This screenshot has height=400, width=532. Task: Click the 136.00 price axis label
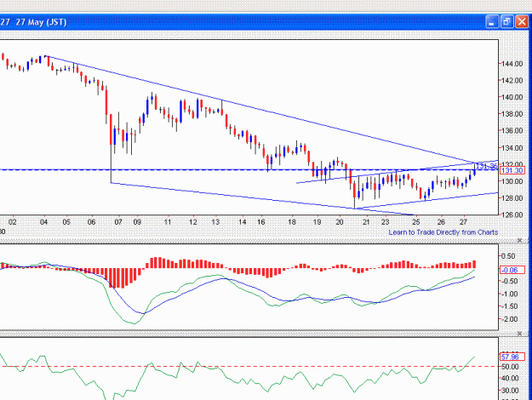coord(512,130)
